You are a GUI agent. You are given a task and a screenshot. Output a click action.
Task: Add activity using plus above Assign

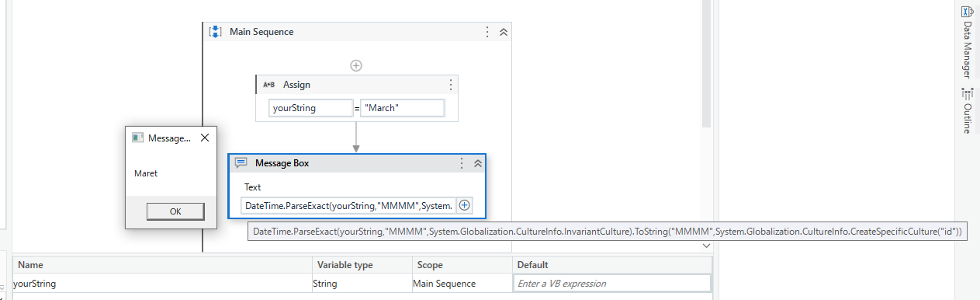[x=356, y=65]
